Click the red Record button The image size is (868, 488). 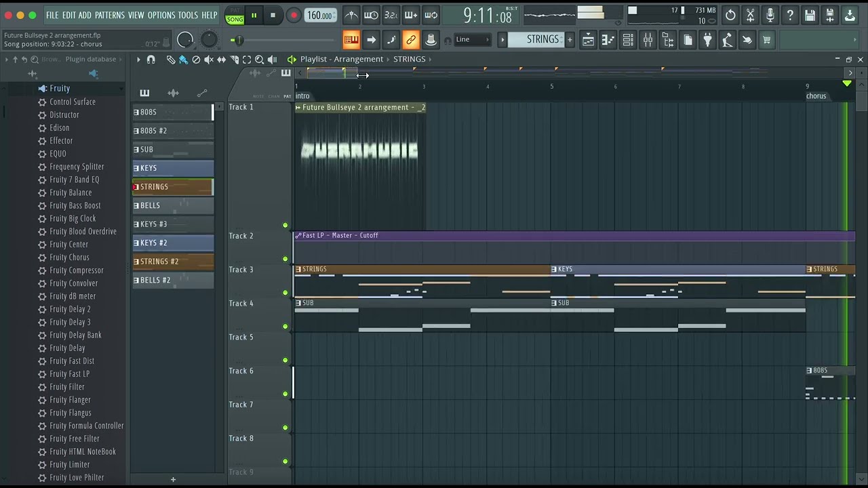pos(293,16)
